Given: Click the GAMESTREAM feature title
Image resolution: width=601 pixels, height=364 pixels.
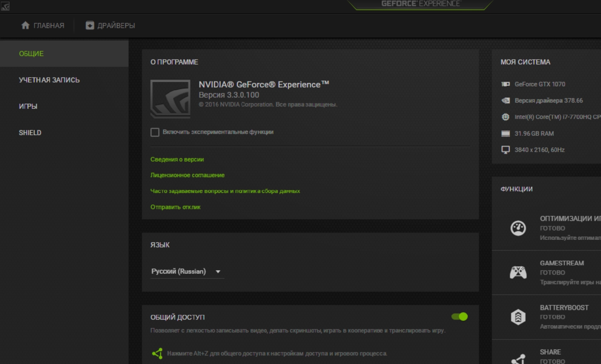Looking at the screenshot, I should pyautogui.click(x=562, y=263).
